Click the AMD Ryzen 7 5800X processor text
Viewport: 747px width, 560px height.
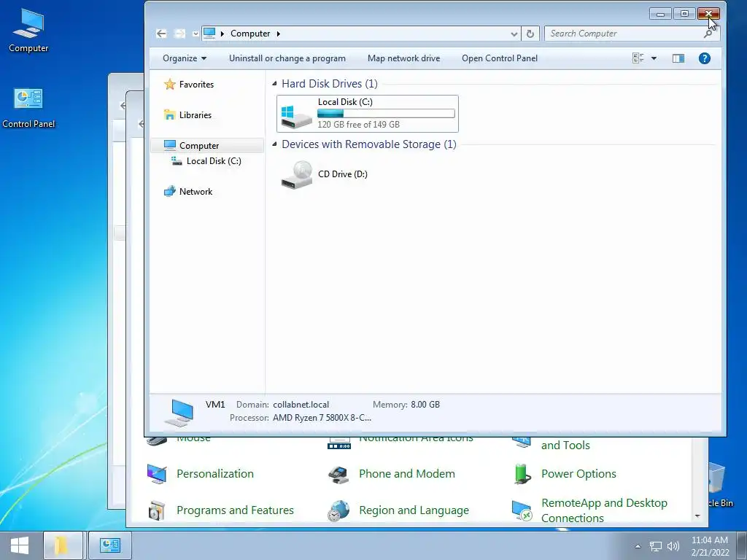coord(322,418)
